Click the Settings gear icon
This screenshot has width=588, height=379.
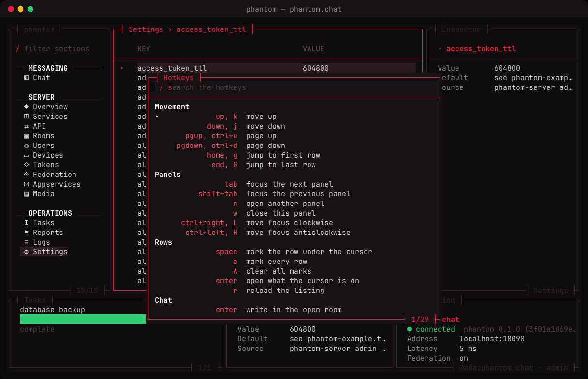coord(26,252)
